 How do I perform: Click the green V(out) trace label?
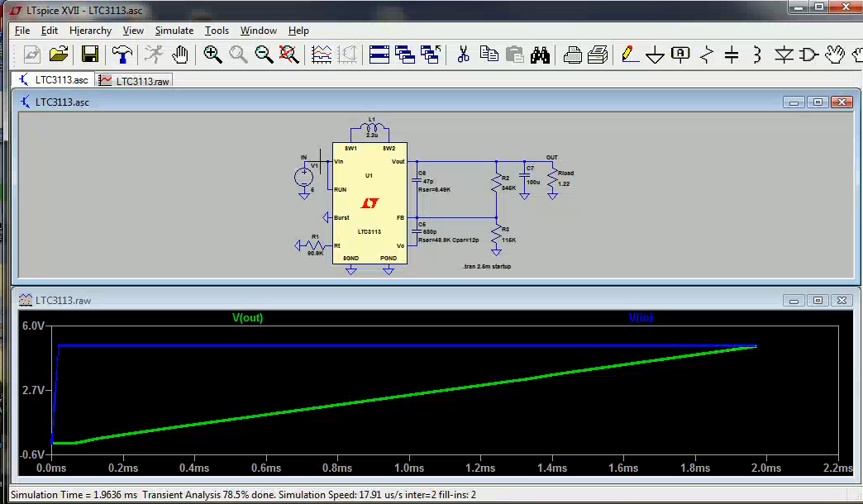click(248, 317)
